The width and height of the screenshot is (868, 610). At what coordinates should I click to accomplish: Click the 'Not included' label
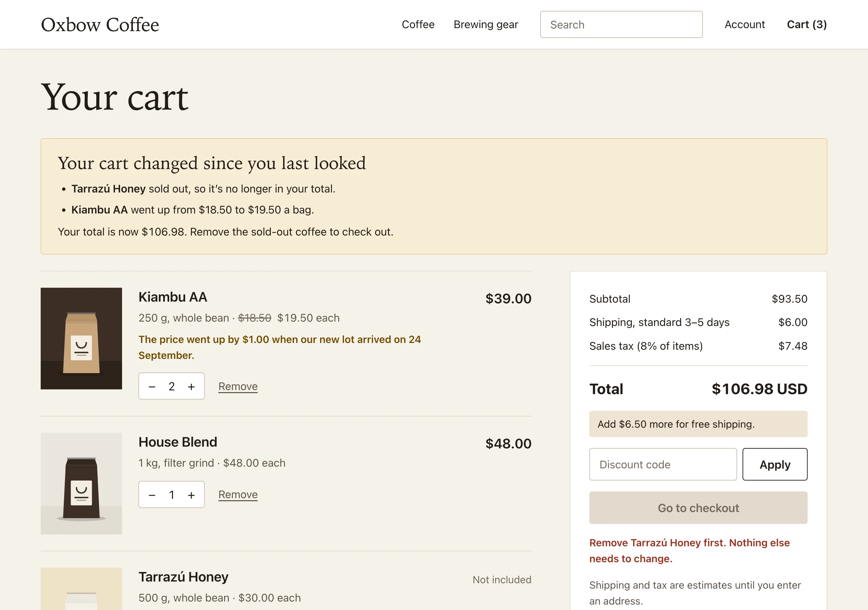click(502, 579)
